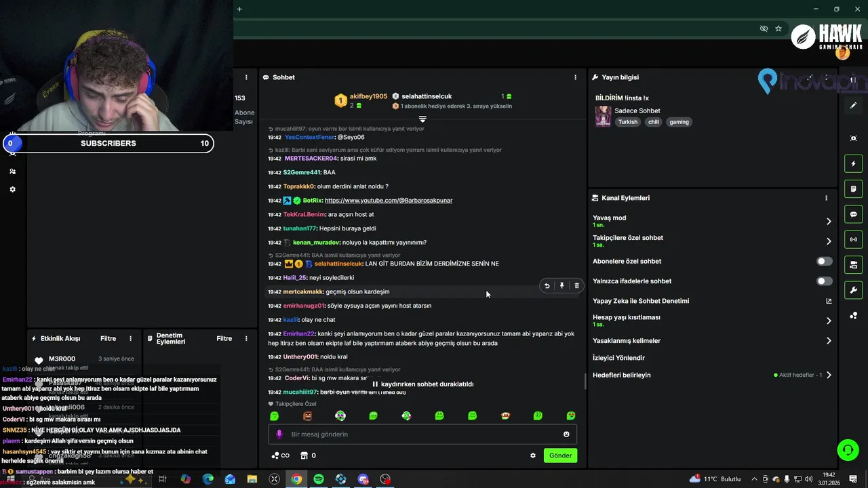
Task: Click username akifbey1905 in leaderboard
Action: tap(368, 96)
